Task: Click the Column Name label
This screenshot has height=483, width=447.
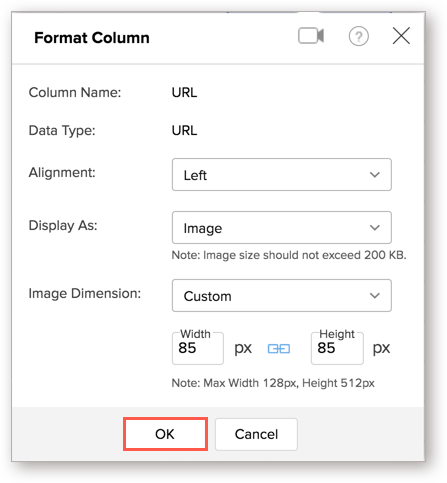Action: click(x=75, y=92)
